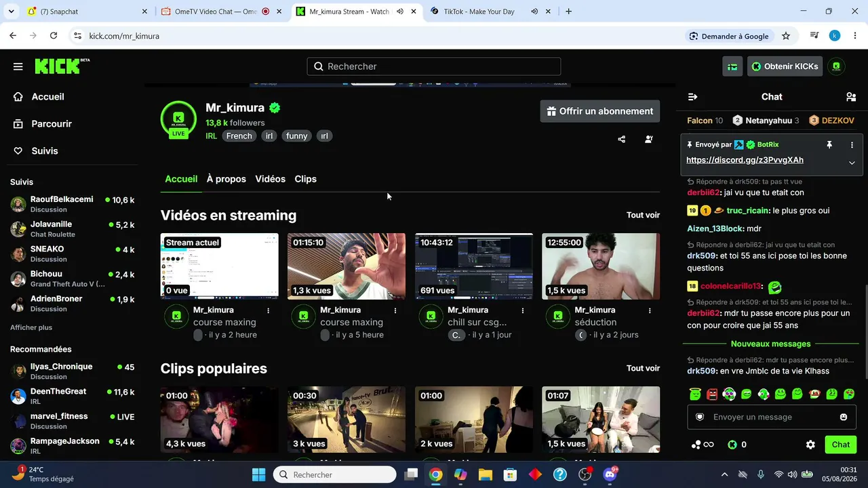Collapse the chat panel with arrow icon
This screenshot has width=868, height=488.
(x=692, y=97)
